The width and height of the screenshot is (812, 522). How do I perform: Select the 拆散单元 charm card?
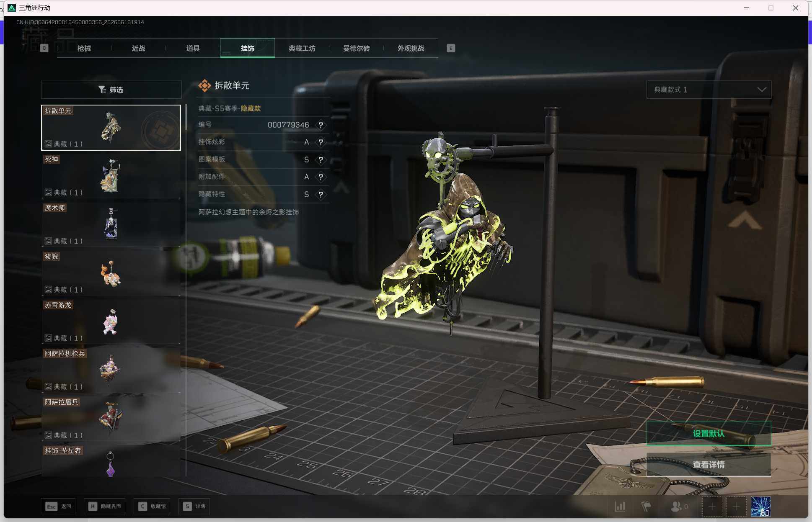[111, 127]
